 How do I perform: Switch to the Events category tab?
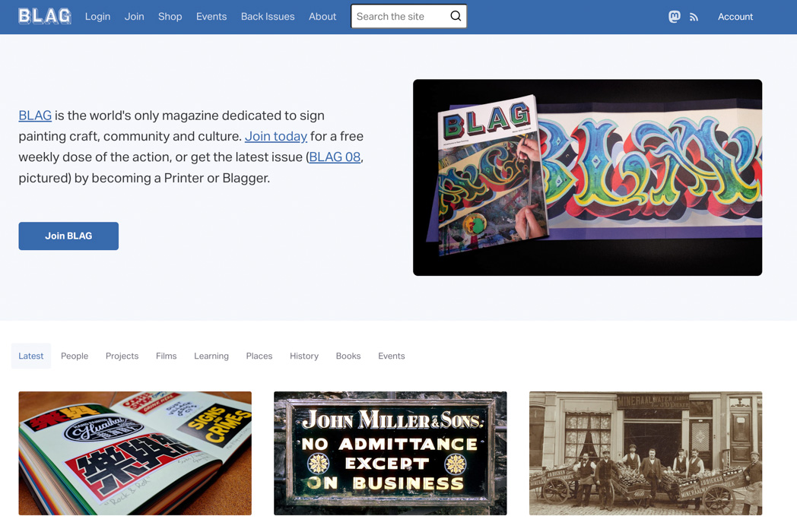coord(392,356)
